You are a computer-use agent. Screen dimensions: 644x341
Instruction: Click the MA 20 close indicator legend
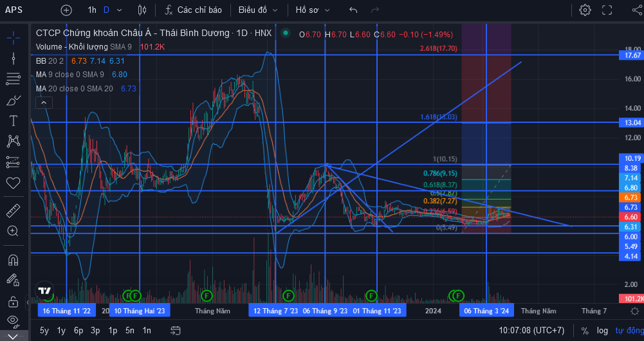[x=75, y=88]
